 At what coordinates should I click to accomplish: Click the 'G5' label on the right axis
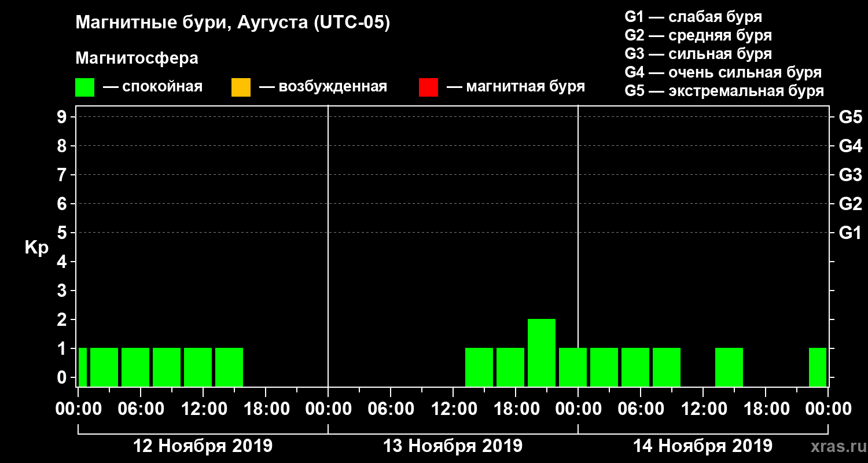tap(850, 117)
